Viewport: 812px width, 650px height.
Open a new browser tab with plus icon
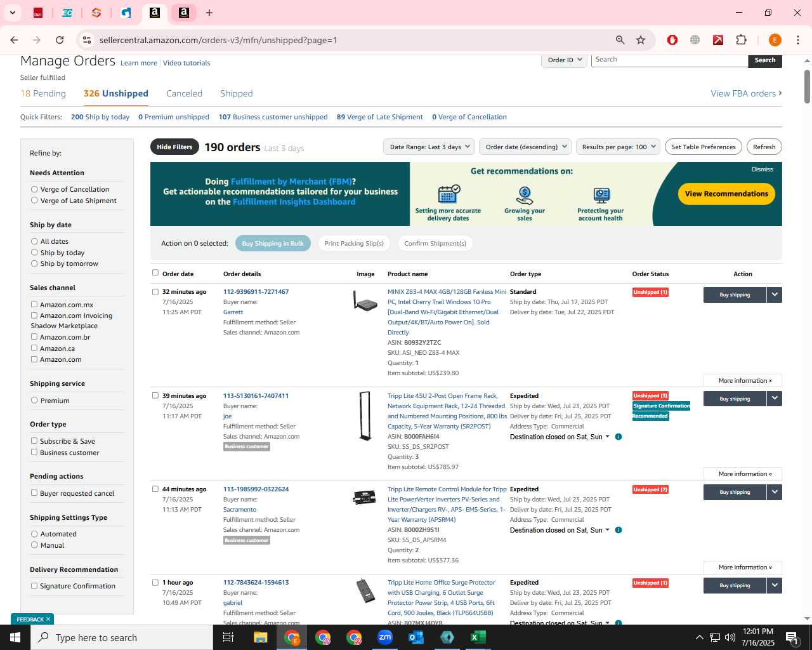tap(209, 13)
